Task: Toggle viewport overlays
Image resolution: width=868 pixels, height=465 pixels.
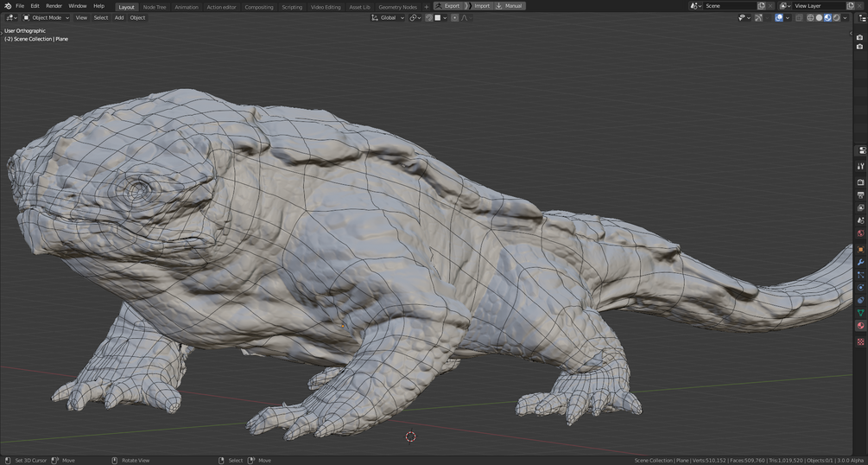Action: coord(779,18)
